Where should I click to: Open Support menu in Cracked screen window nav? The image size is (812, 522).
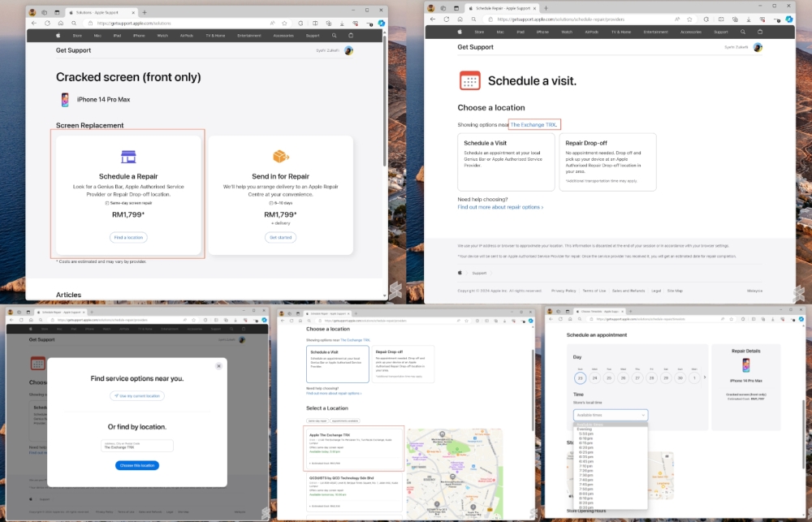(313, 36)
